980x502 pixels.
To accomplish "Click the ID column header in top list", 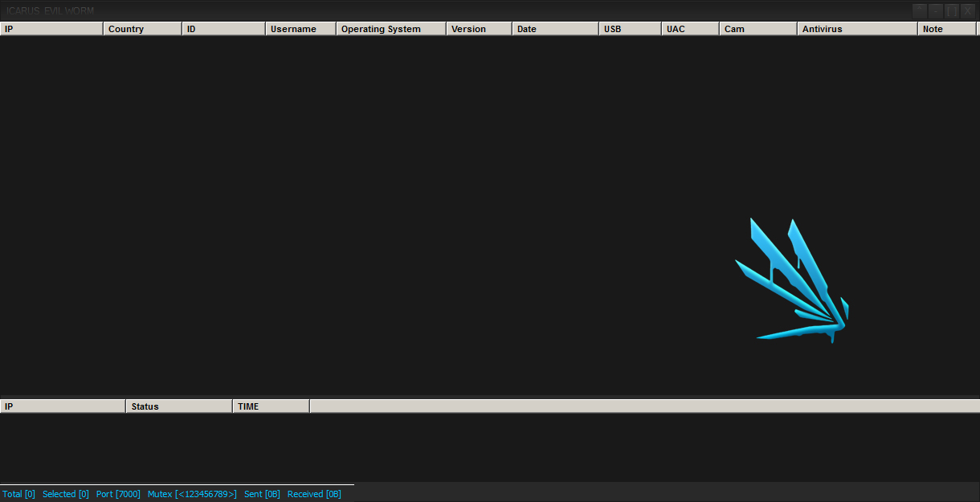I will [223, 29].
